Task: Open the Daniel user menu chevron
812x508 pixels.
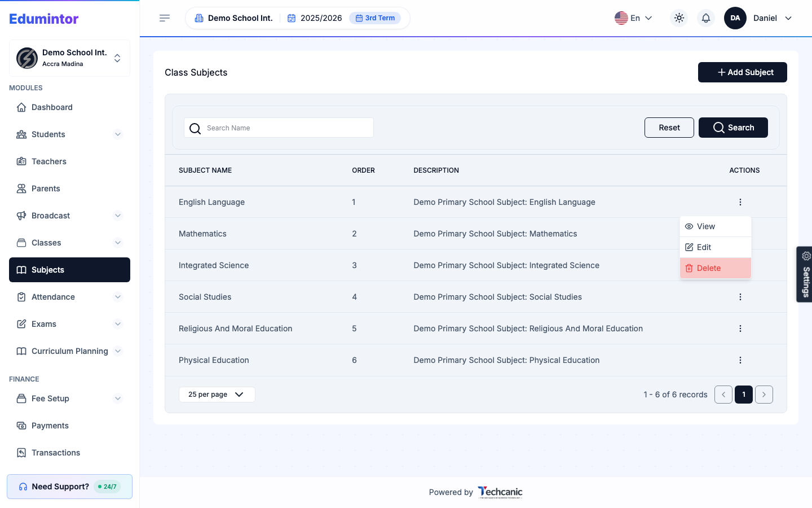Action: (x=788, y=18)
